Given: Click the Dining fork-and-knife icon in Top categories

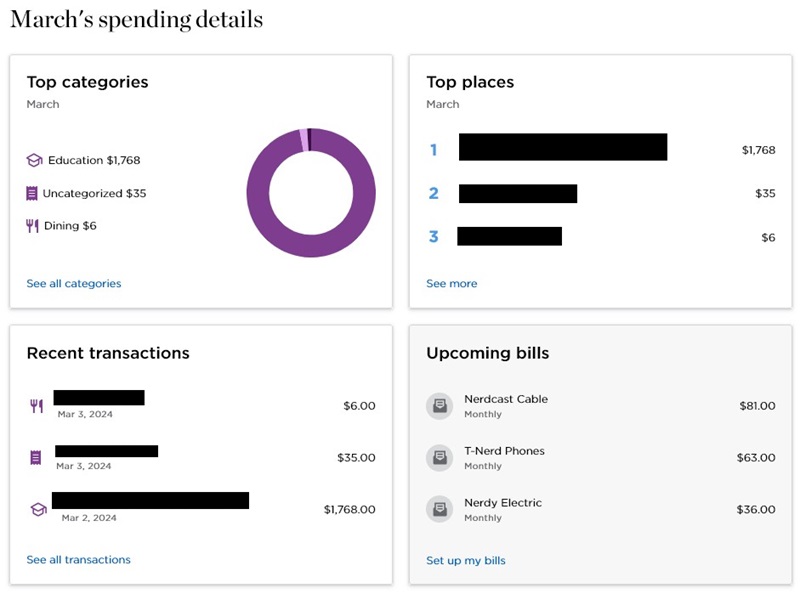Looking at the screenshot, I should coord(33,226).
